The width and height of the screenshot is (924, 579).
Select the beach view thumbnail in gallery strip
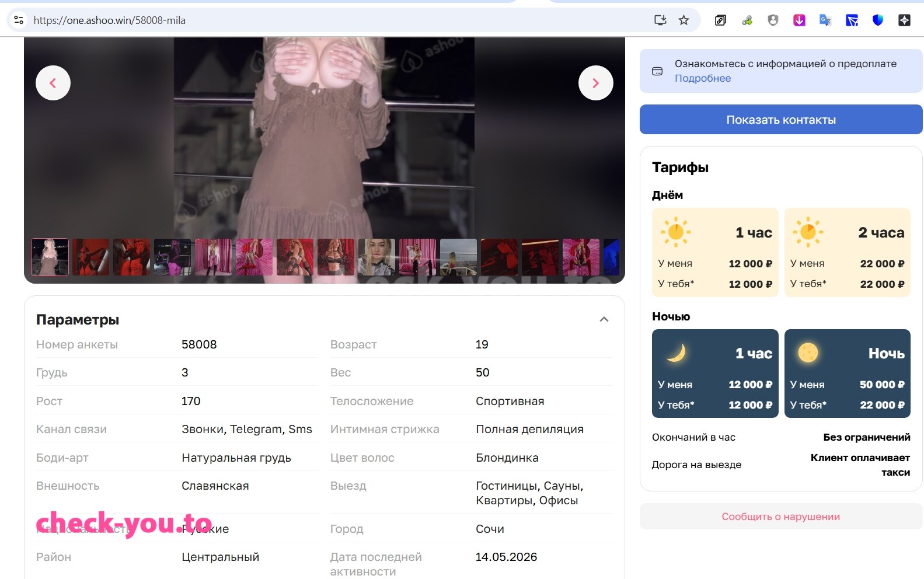click(x=458, y=257)
